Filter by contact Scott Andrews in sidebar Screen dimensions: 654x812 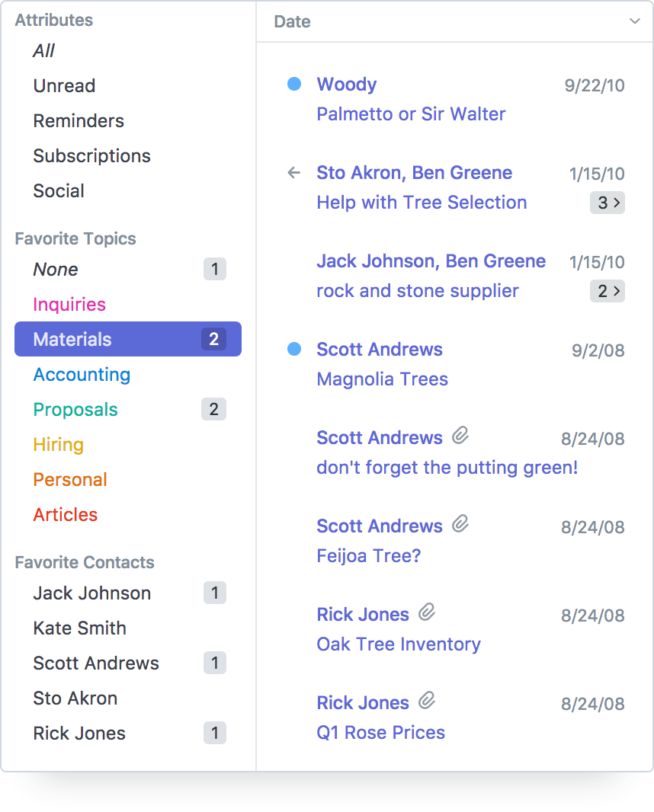[96, 663]
